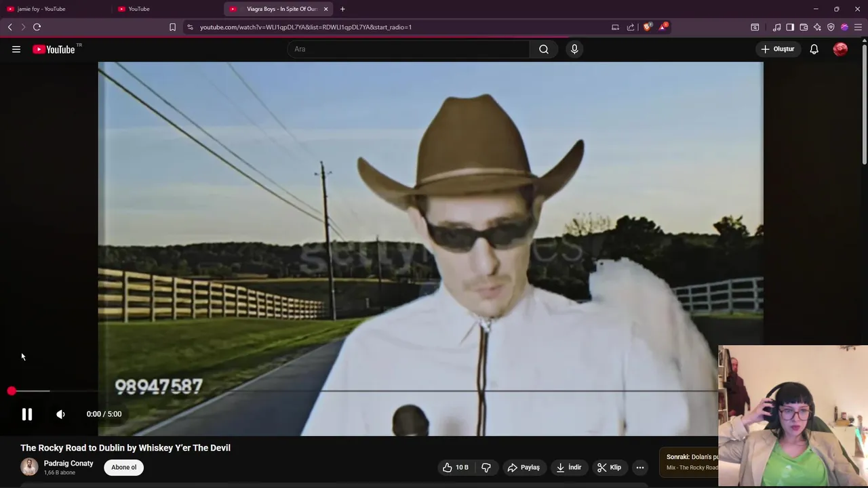Viewport: 868px width, 488px height.
Task: Bookmark this page icon
Action: pyautogui.click(x=172, y=27)
